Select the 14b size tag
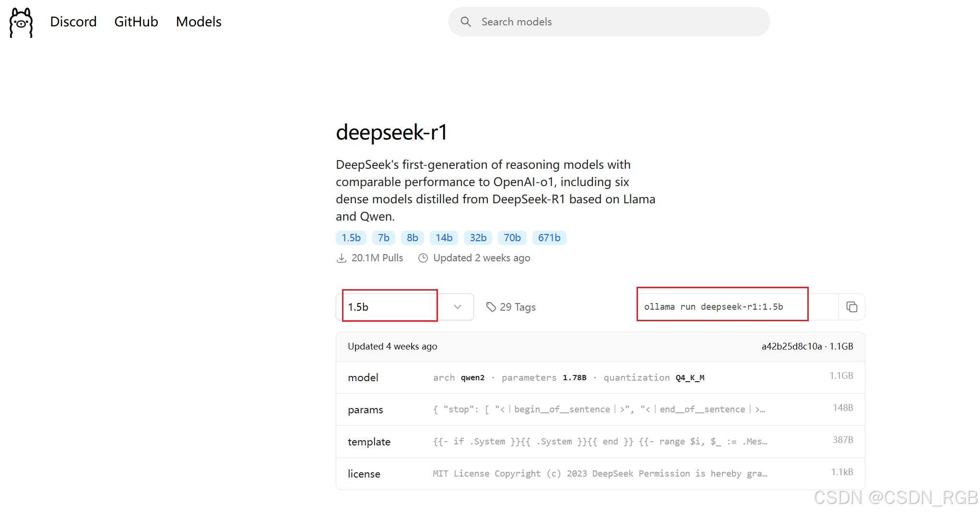 click(444, 238)
